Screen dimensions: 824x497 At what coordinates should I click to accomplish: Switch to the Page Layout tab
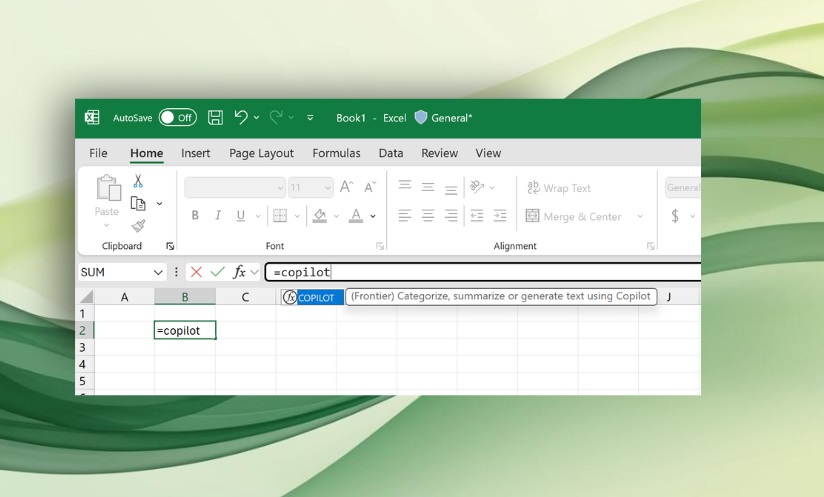(261, 153)
